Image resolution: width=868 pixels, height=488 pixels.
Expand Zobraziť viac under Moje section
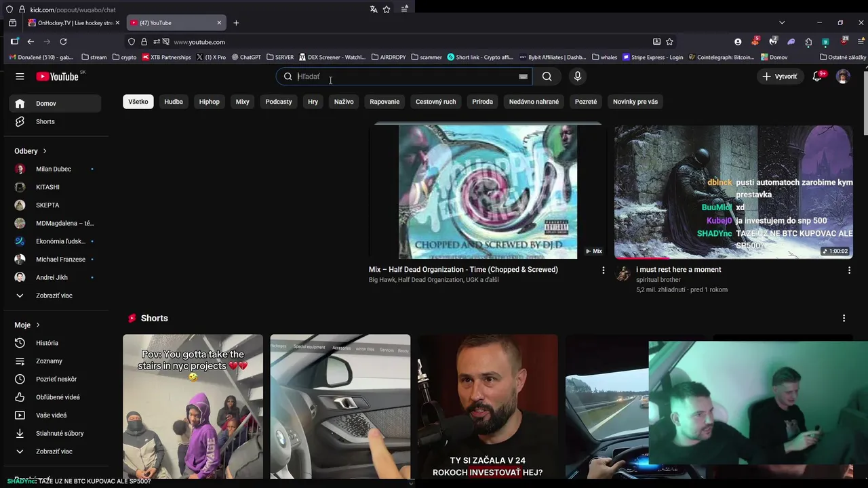point(55,451)
